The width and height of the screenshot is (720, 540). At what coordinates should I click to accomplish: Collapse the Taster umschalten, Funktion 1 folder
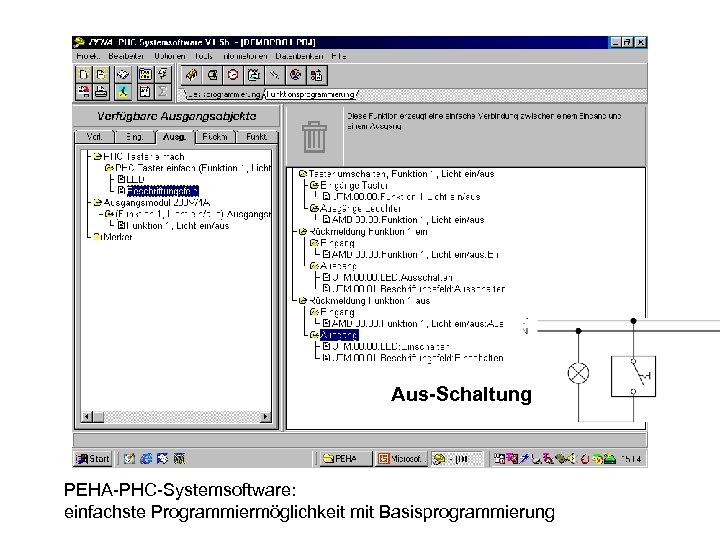click(x=303, y=174)
